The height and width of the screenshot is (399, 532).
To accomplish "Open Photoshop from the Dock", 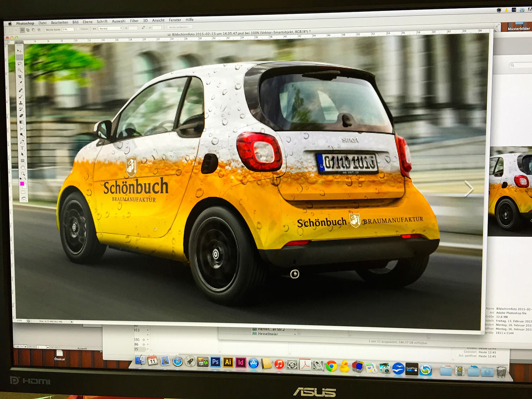I will pos(215,362).
